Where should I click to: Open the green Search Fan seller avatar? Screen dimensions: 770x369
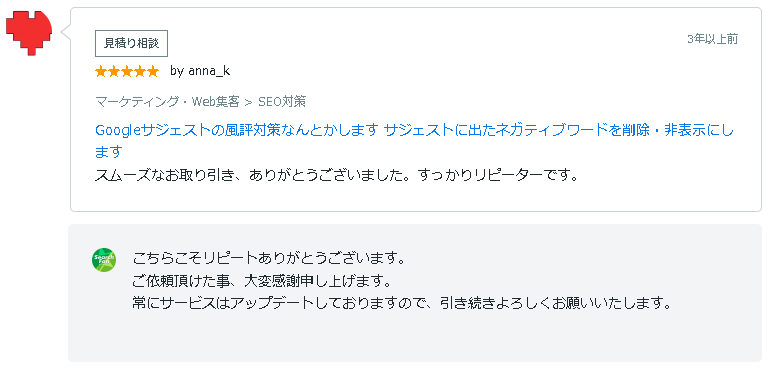pyautogui.click(x=104, y=260)
